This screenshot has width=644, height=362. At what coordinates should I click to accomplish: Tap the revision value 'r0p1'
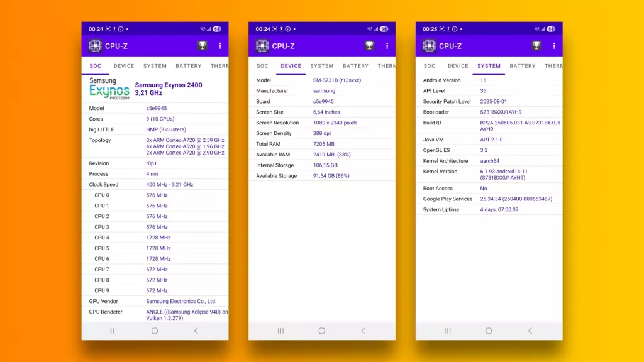pyautogui.click(x=151, y=163)
